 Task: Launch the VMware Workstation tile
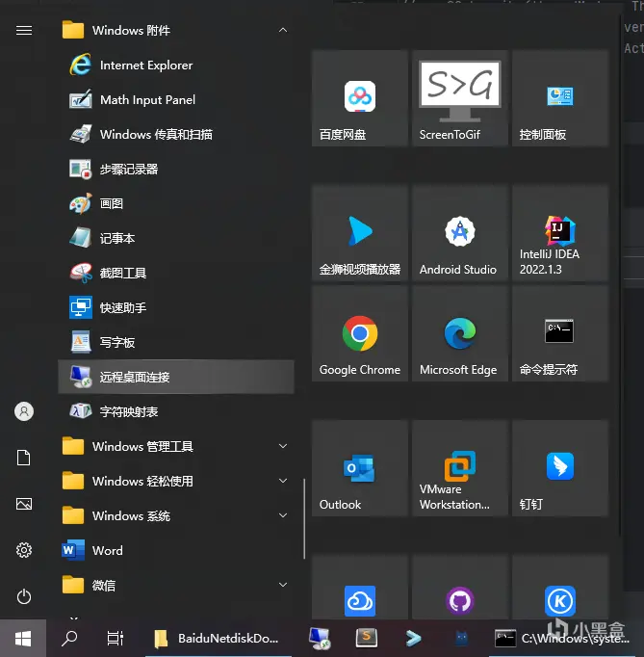[x=460, y=468]
